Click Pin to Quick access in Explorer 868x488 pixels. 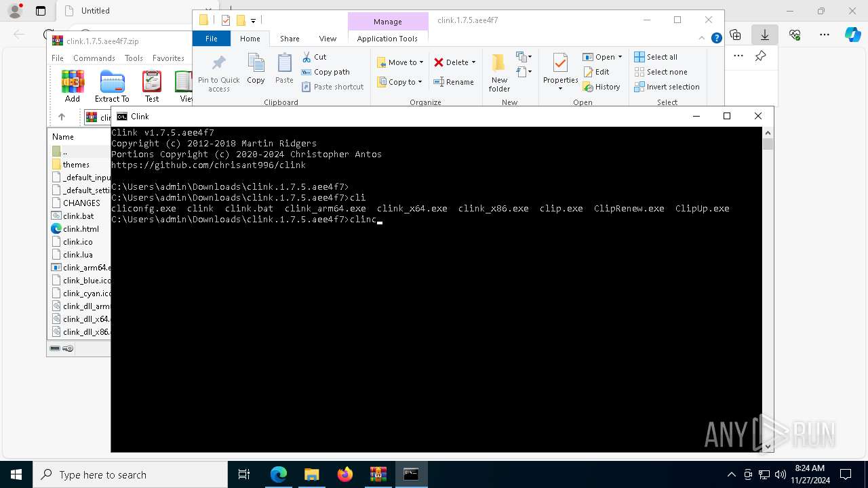point(218,74)
